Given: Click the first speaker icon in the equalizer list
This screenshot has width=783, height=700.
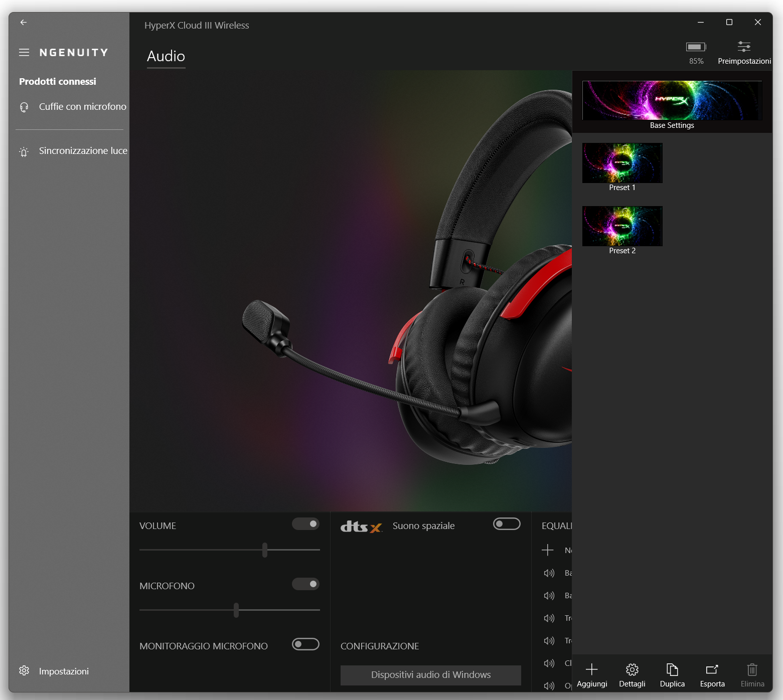Looking at the screenshot, I should [549, 573].
